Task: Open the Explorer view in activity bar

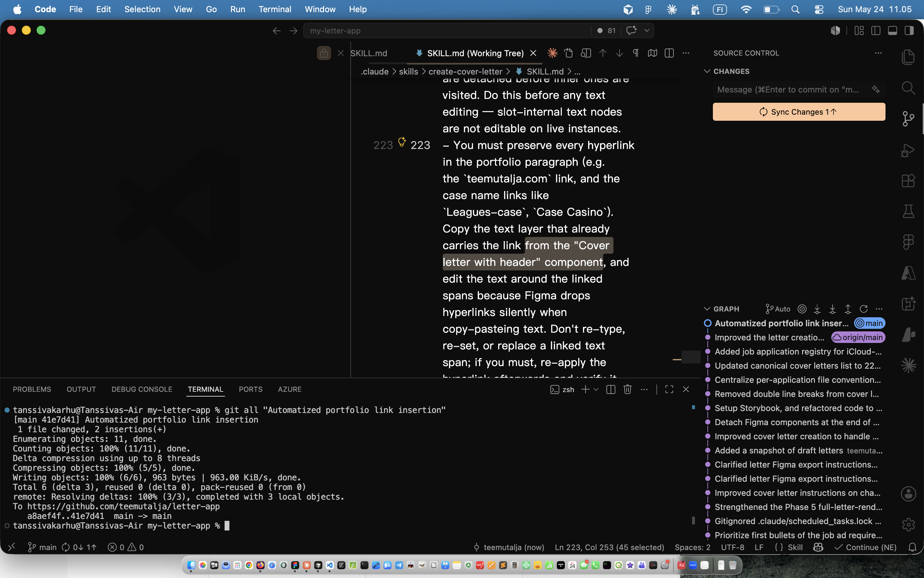Action: coord(908,57)
